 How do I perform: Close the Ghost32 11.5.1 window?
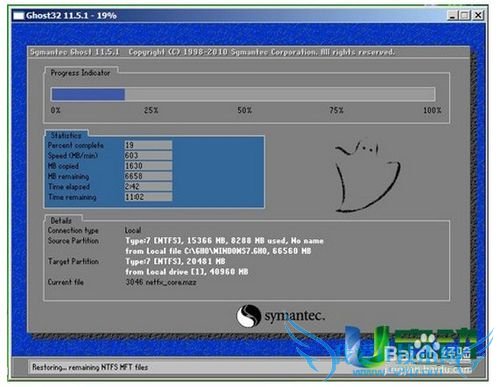coord(478,15)
